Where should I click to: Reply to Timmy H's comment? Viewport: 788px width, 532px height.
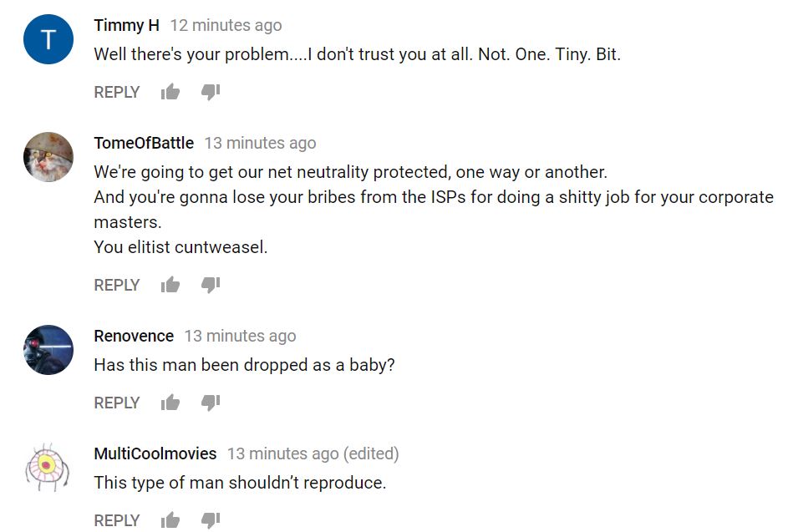click(x=117, y=92)
